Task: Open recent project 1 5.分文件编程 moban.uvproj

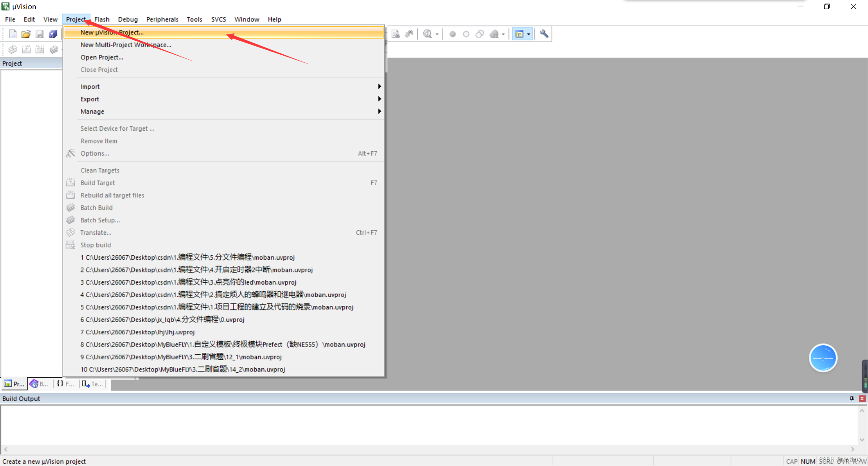Action: [x=224, y=257]
